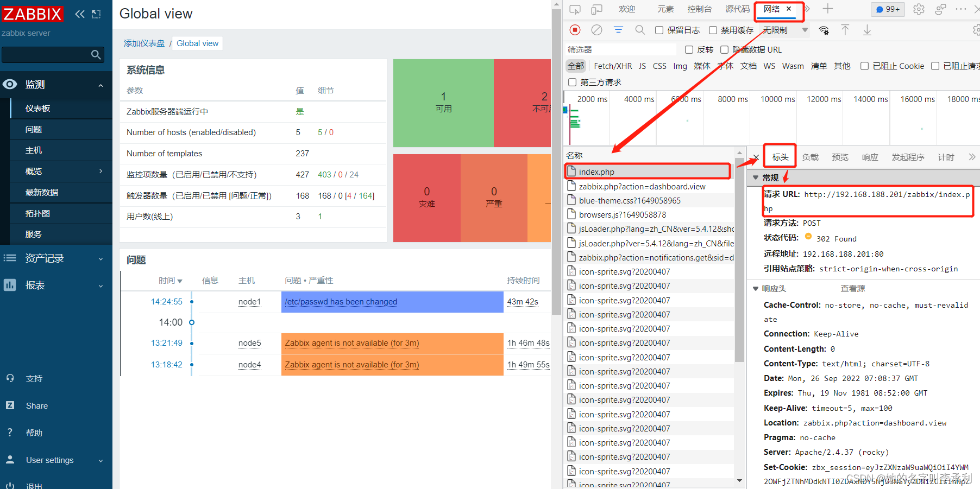Click the sidebar search magnifier icon
The height and width of the screenshot is (489, 980).
(96, 54)
